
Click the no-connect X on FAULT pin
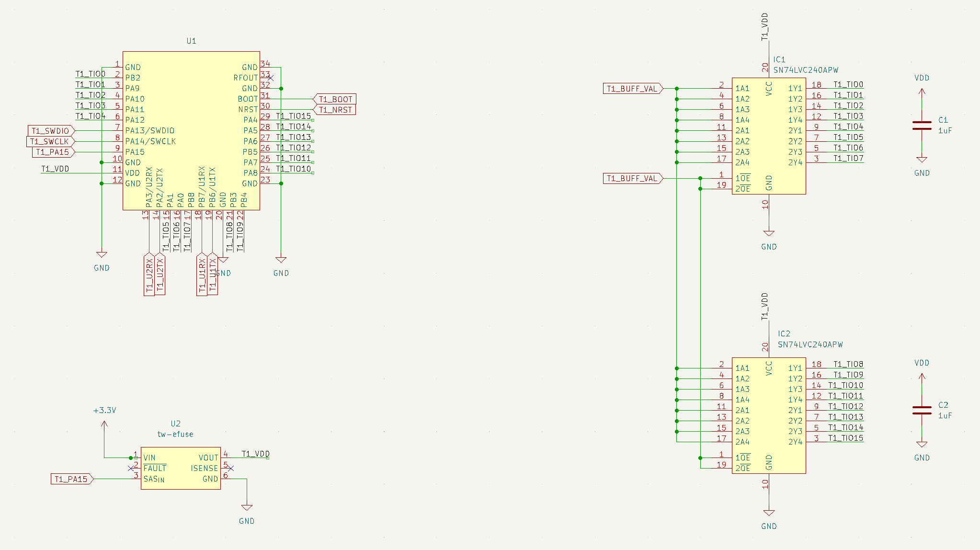131,468
